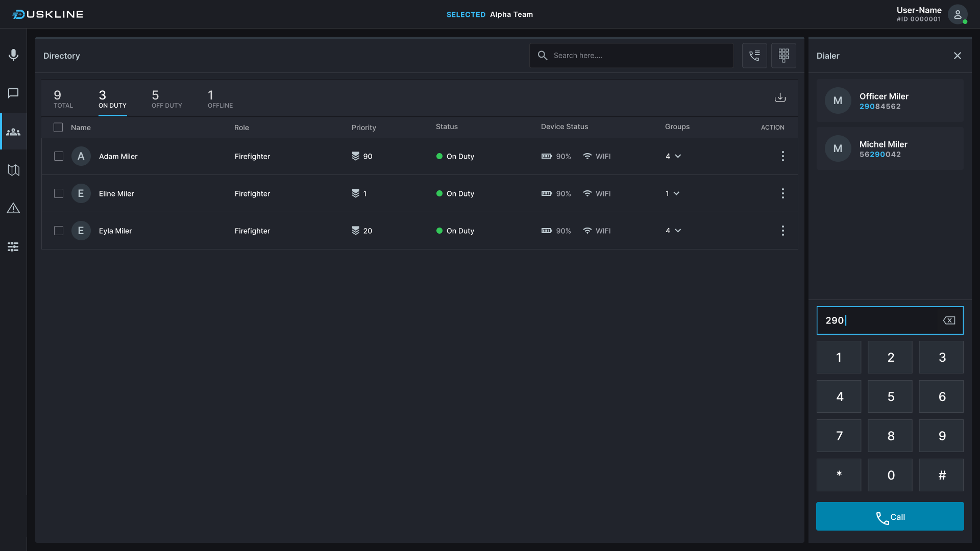
Task: Tap dialer key 5
Action: (x=890, y=396)
